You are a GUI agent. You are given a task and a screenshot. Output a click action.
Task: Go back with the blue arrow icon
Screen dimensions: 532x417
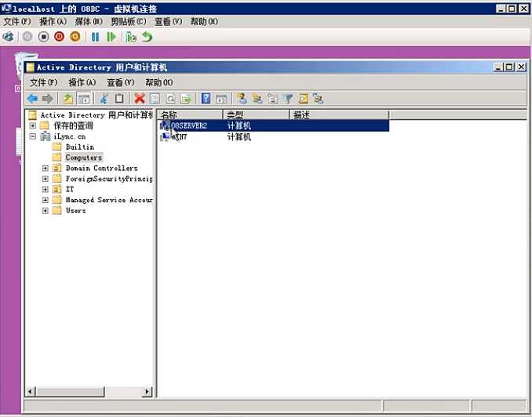(x=33, y=99)
